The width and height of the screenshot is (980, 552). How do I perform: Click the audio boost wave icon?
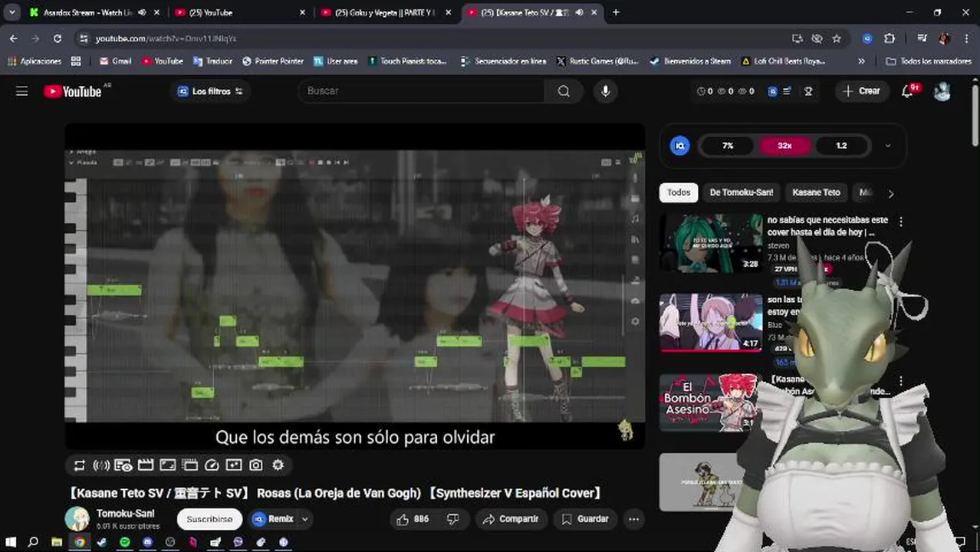tap(101, 465)
